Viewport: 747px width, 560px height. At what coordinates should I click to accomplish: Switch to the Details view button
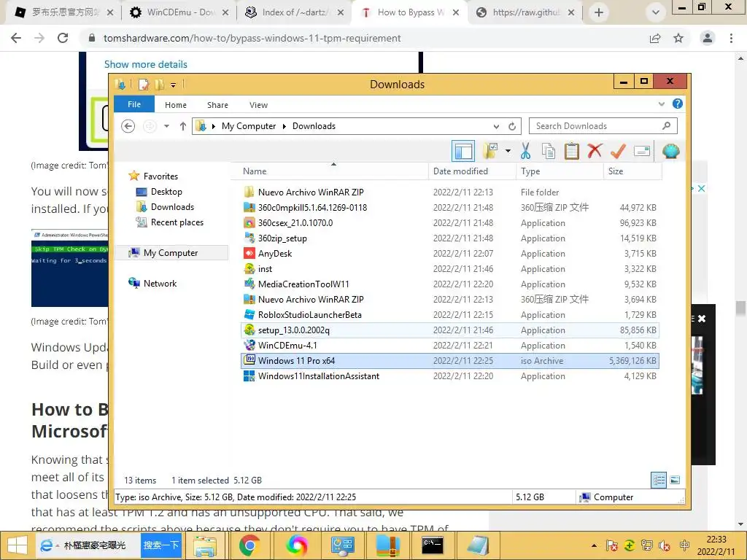(659, 480)
